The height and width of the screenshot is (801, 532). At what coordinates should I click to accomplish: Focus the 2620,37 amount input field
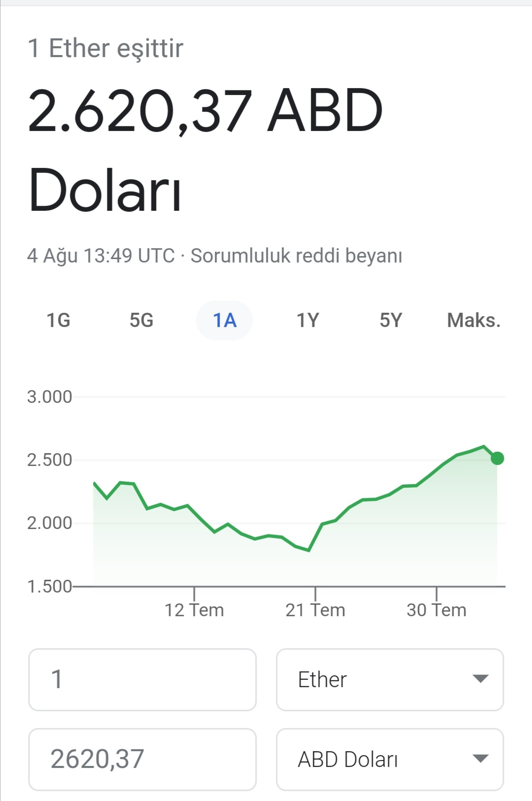(142, 759)
